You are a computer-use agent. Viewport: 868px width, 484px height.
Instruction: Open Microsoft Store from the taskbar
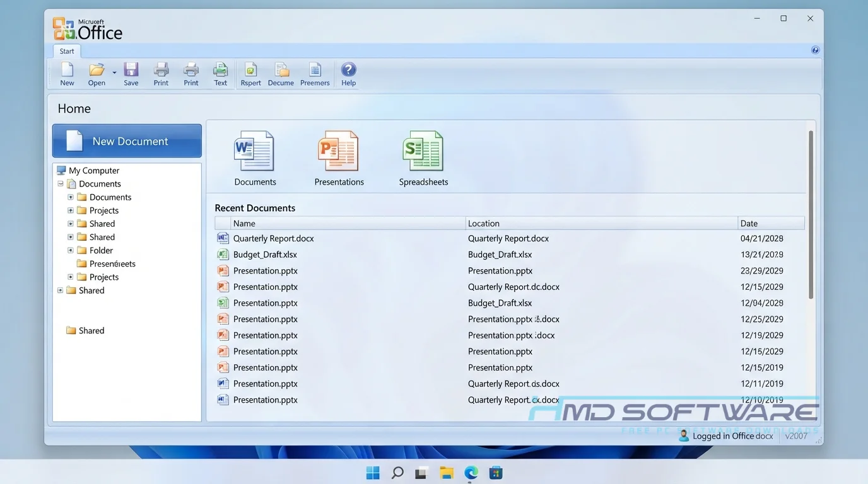pyautogui.click(x=496, y=473)
